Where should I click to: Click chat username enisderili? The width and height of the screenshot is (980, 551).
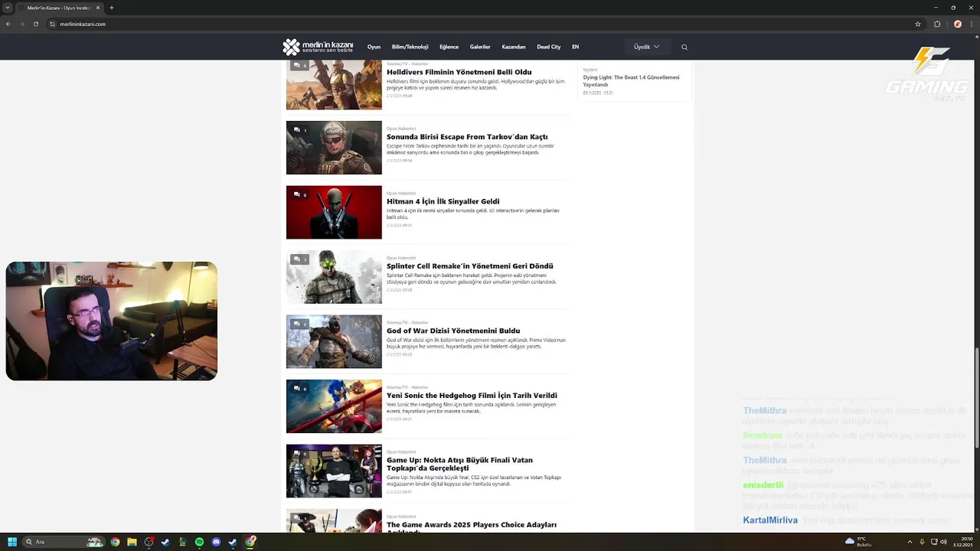pyautogui.click(x=763, y=485)
